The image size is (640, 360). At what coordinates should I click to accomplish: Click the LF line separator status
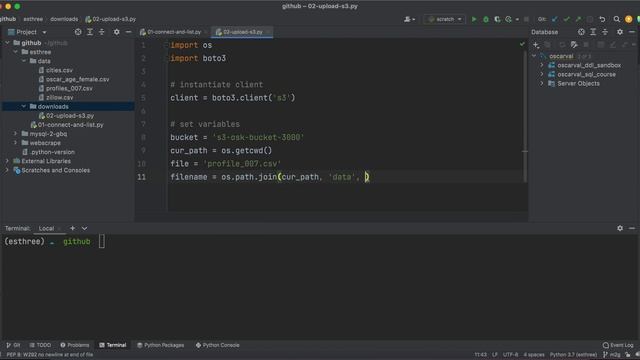pyautogui.click(x=495, y=355)
